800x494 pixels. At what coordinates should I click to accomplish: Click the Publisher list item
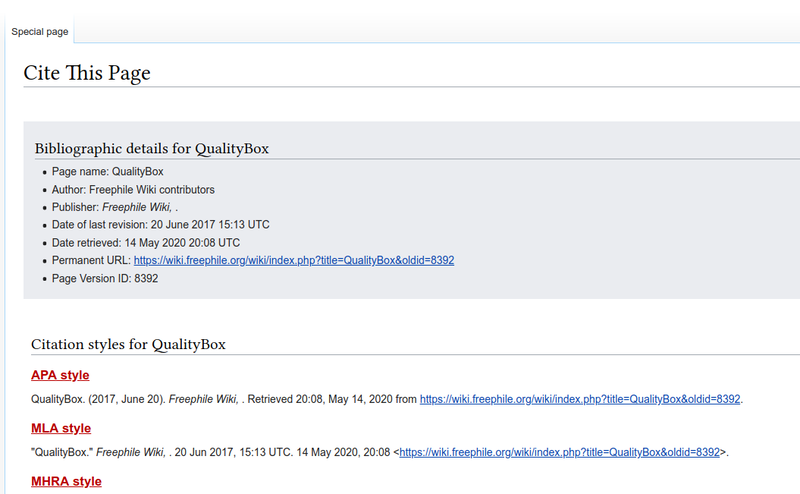(x=114, y=207)
